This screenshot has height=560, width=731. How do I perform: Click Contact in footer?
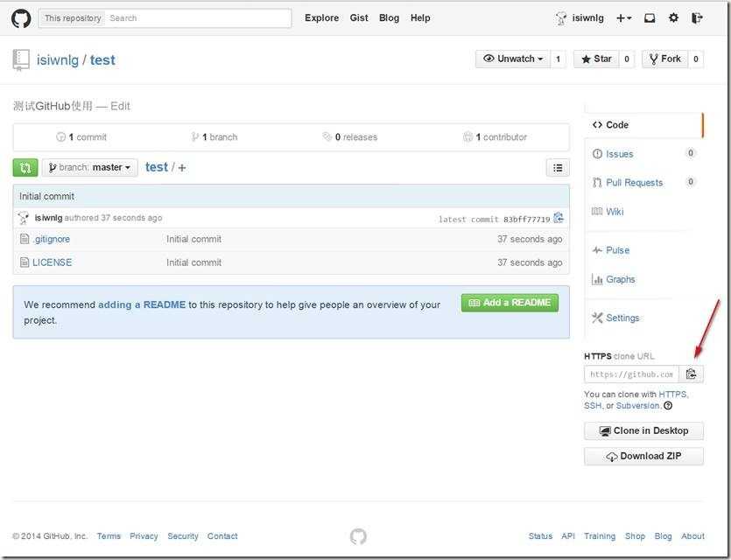[222, 536]
